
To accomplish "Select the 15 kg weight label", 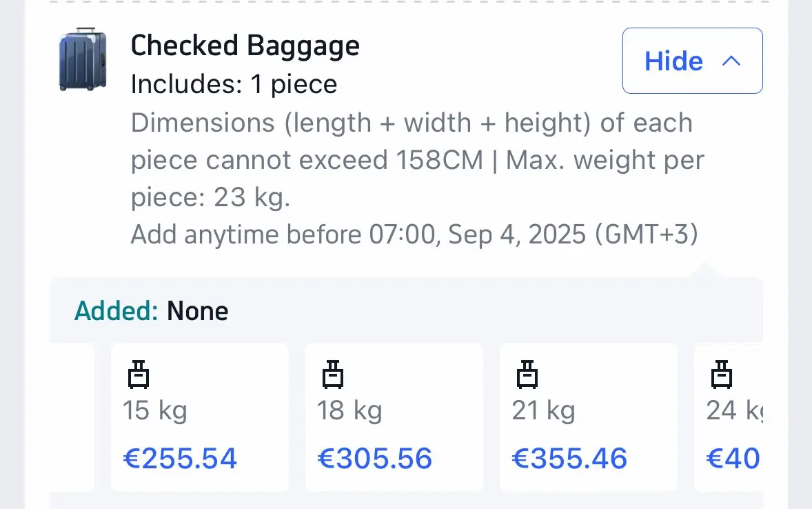I will tap(154, 411).
